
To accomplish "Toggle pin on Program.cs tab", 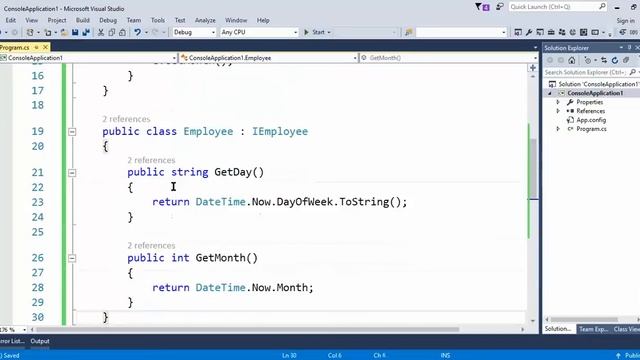I will pos(36,47).
